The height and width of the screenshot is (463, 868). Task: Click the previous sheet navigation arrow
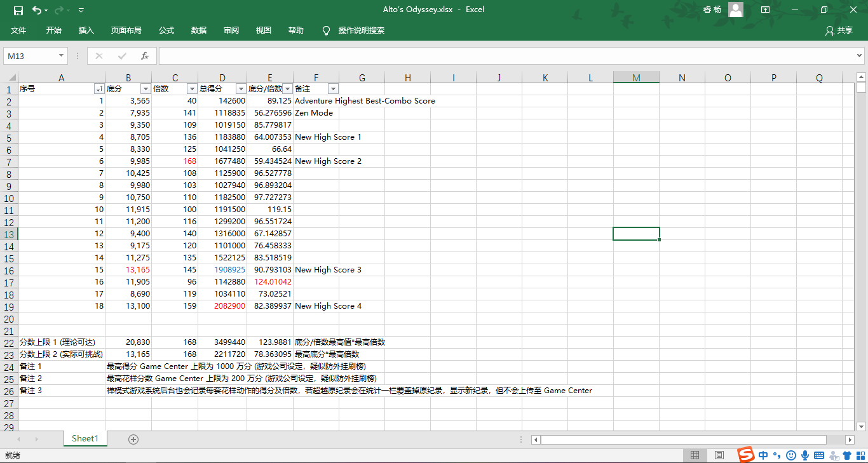coord(19,439)
